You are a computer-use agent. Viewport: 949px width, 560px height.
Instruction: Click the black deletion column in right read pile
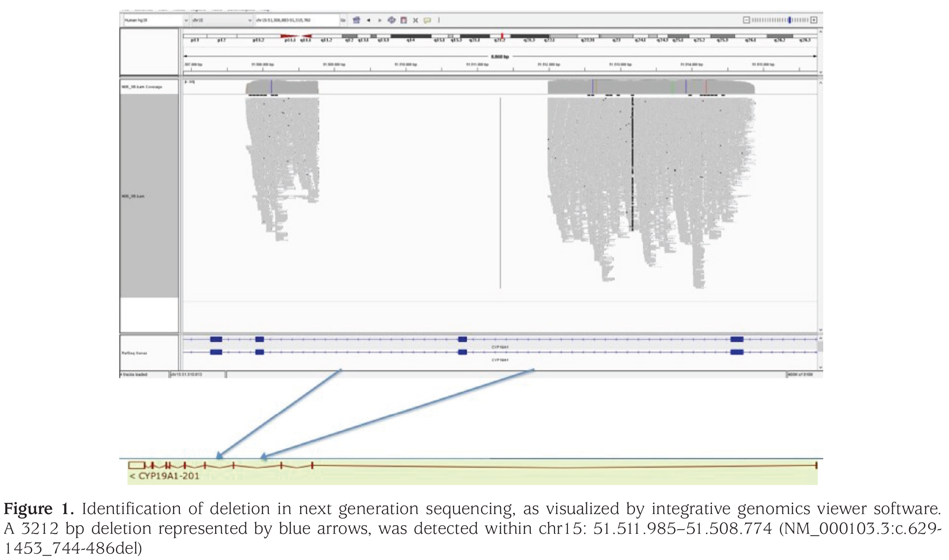pyautogui.click(x=633, y=163)
